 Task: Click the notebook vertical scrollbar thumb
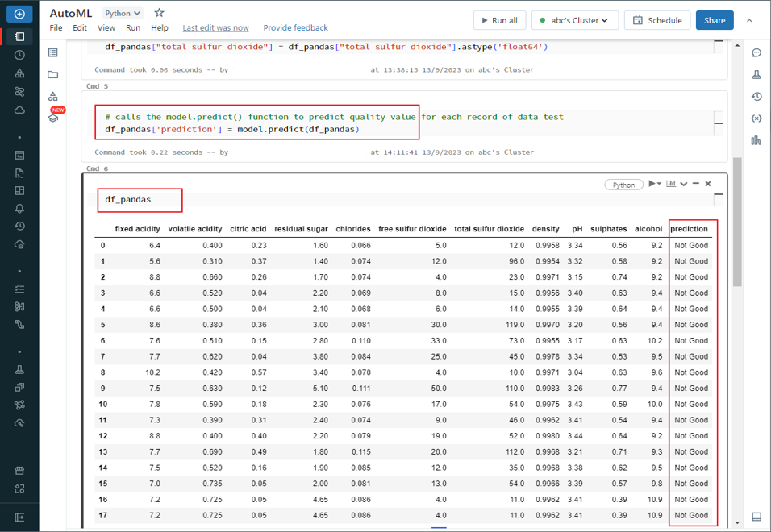tap(736, 222)
